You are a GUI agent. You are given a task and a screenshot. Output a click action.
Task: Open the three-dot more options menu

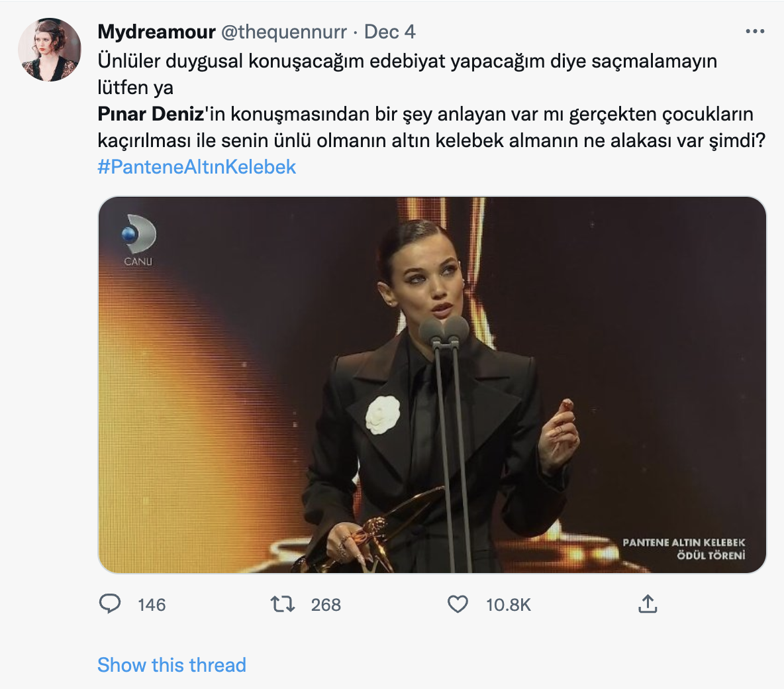tap(755, 32)
